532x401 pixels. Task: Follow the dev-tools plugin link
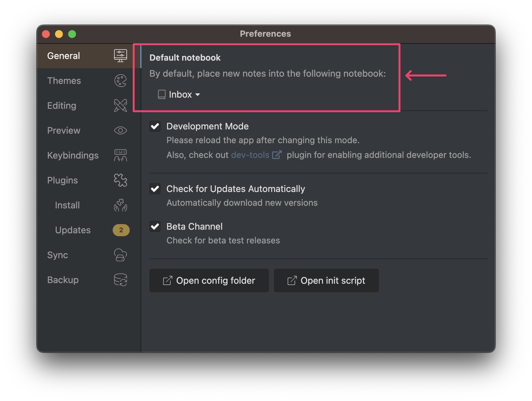point(250,155)
